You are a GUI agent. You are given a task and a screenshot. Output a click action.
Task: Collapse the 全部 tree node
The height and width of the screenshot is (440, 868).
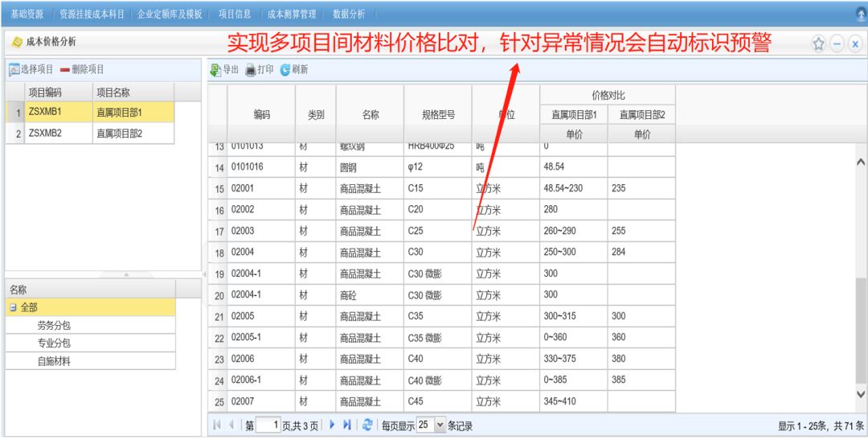coord(13,307)
